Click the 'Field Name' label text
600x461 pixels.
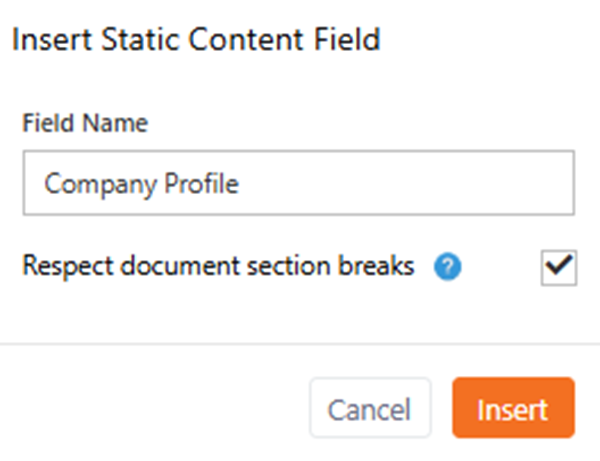85,124
